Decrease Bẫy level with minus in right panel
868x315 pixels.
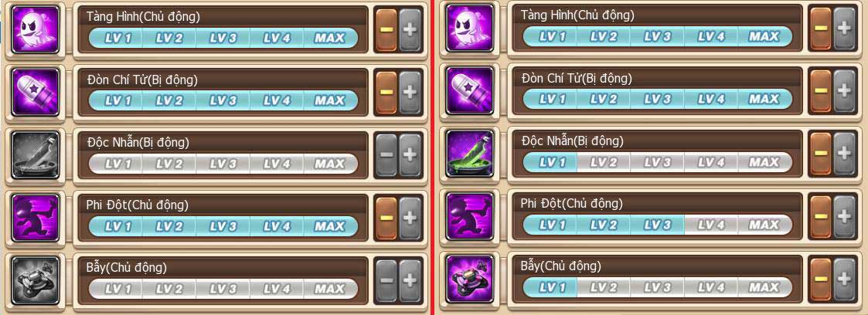coord(821,279)
